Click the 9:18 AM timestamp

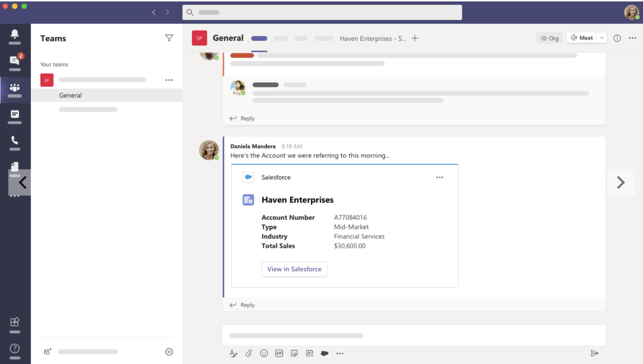[292, 146]
